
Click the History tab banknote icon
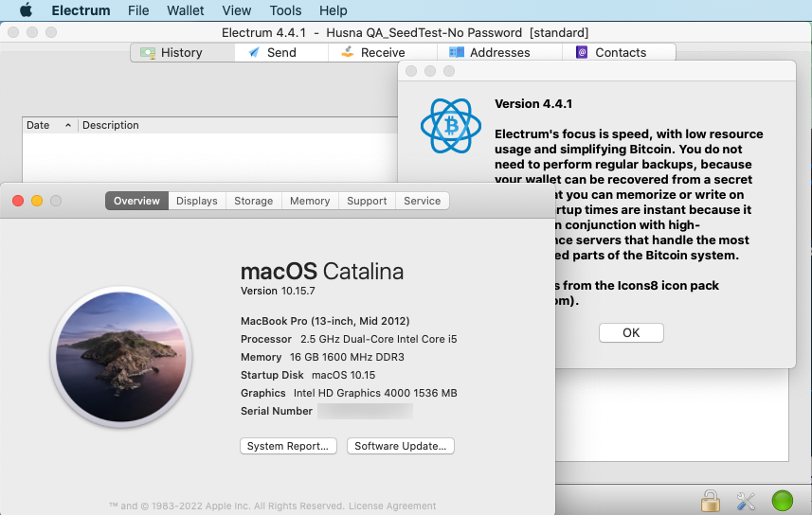pyautogui.click(x=148, y=53)
